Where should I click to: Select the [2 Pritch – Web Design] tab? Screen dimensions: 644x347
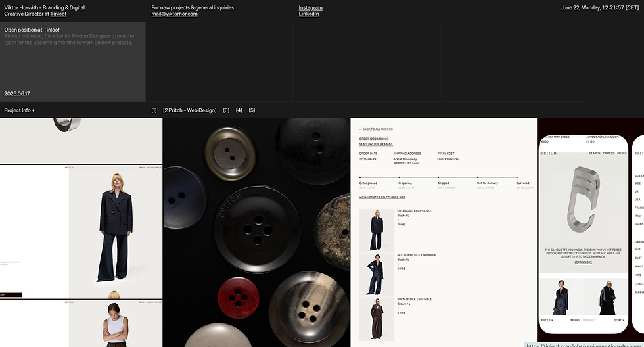point(190,110)
